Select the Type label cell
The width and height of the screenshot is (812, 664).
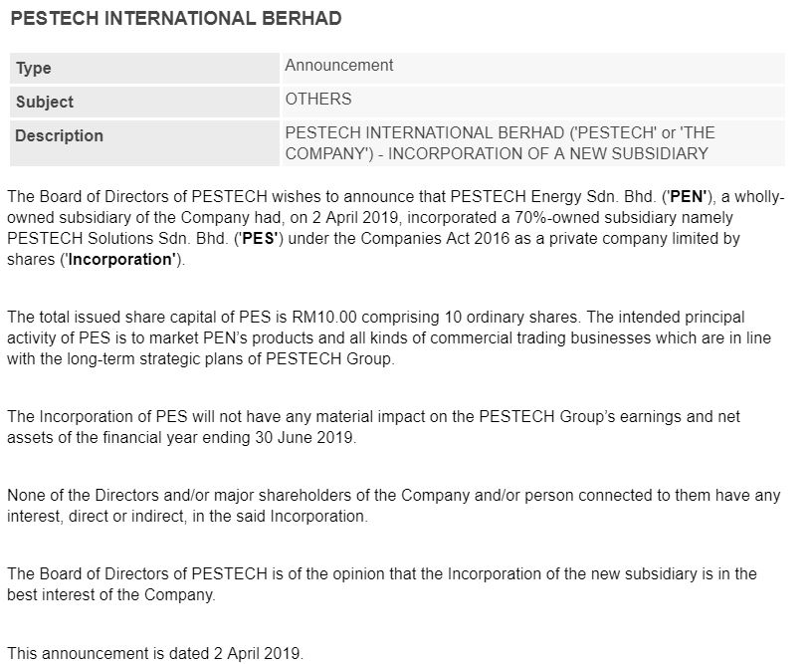tap(144, 68)
